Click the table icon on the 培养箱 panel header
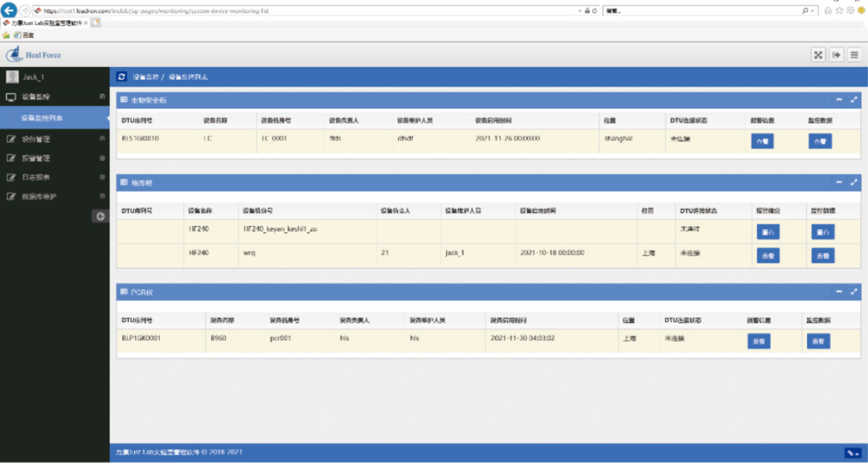The width and height of the screenshot is (868, 463). (124, 182)
